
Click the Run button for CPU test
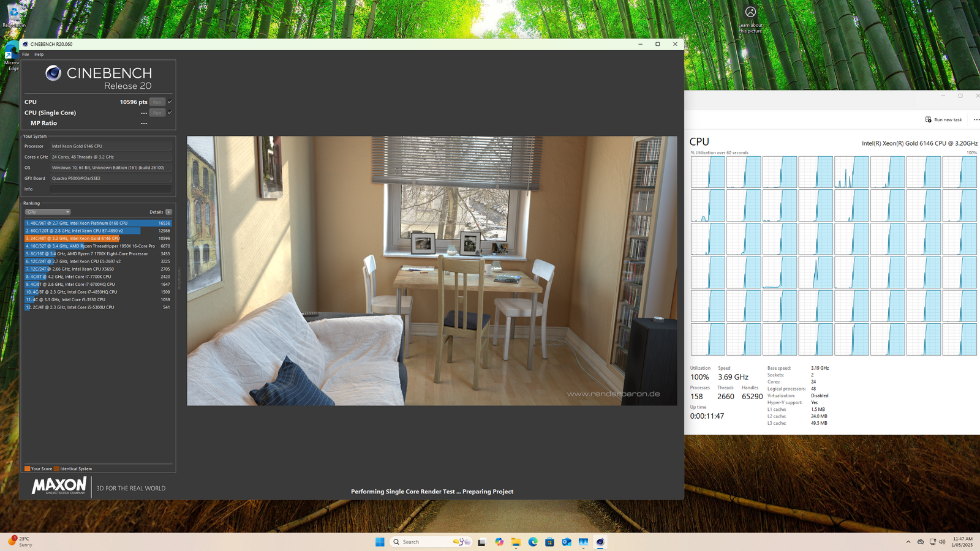coord(157,102)
